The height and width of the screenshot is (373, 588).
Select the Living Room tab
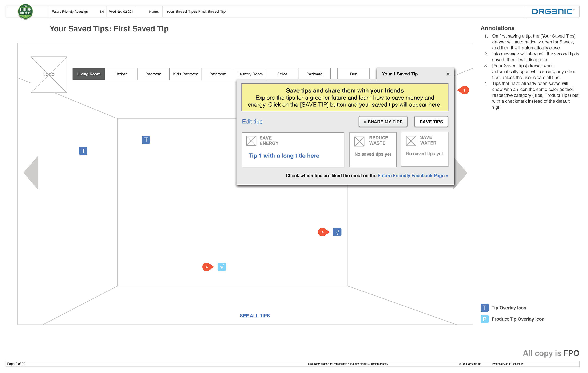pos(89,74)
